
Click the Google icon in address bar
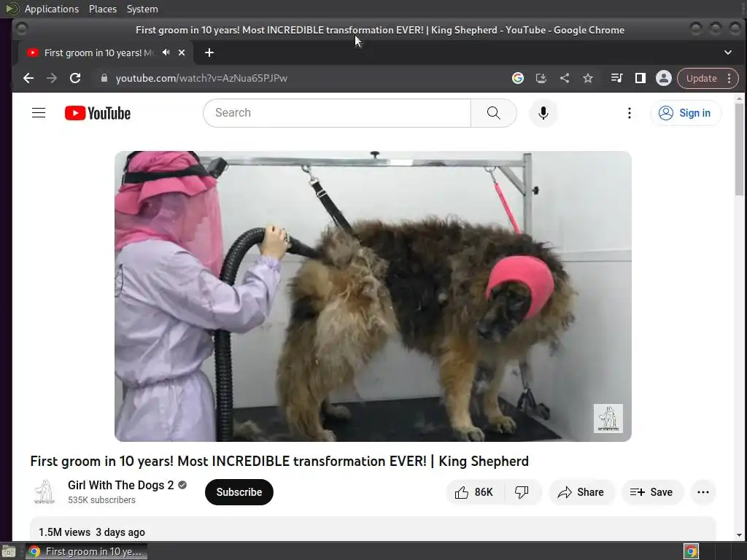click(518, 78)
